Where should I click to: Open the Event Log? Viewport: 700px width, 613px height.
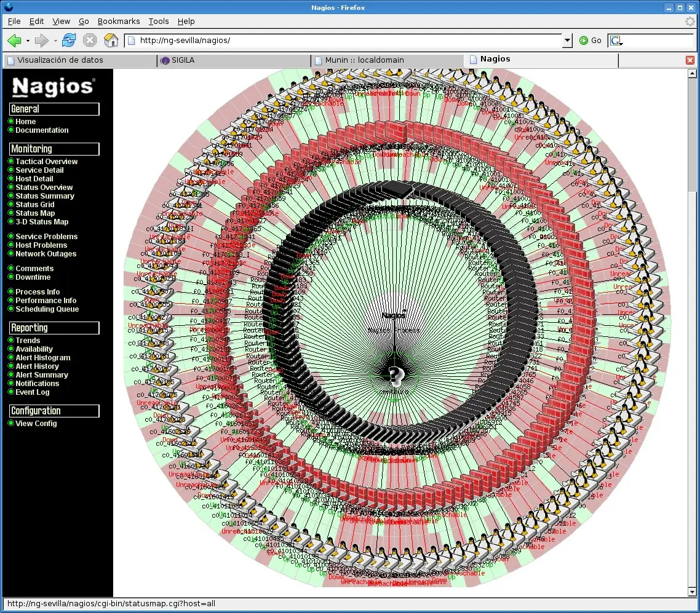(x=32, y=392)
